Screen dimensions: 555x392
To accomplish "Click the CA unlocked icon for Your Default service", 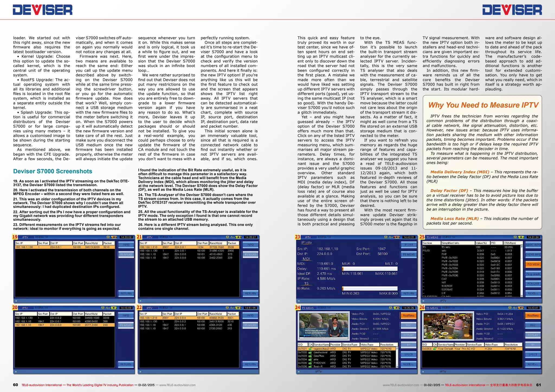I will click(435, 349).
